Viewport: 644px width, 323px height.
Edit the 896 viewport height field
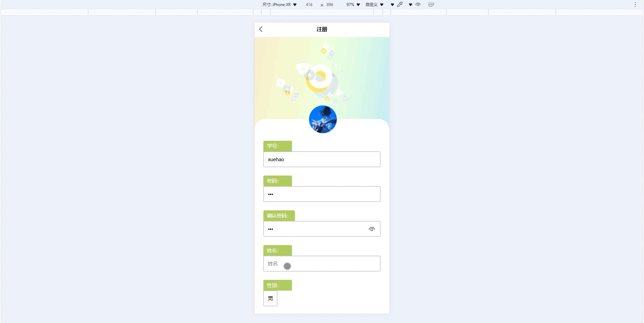click(x=330, y=5)
